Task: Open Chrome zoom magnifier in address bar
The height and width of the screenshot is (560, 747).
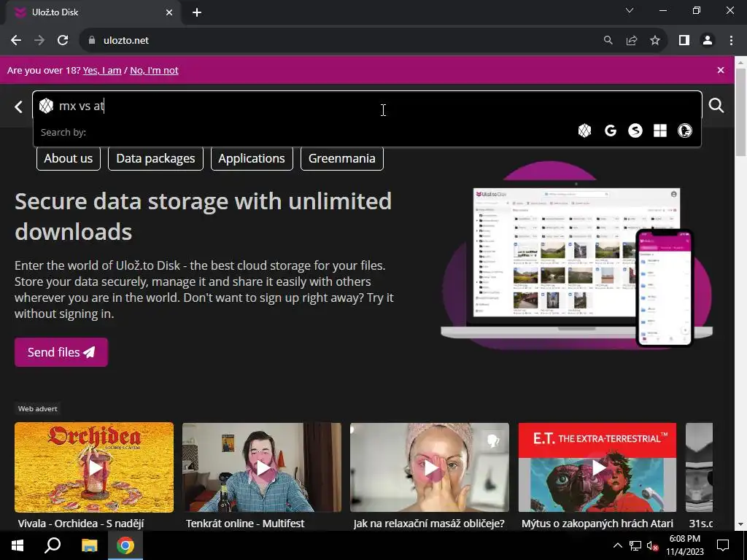Action: 608,41
